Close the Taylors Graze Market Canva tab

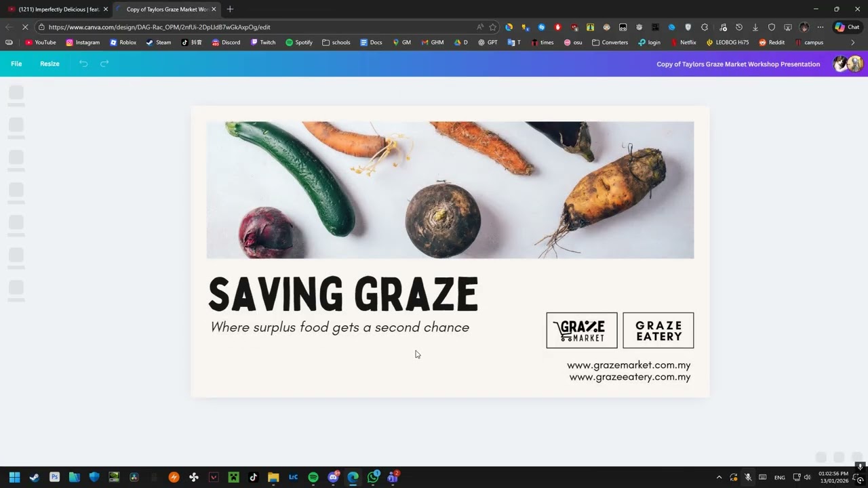point(214,9)
